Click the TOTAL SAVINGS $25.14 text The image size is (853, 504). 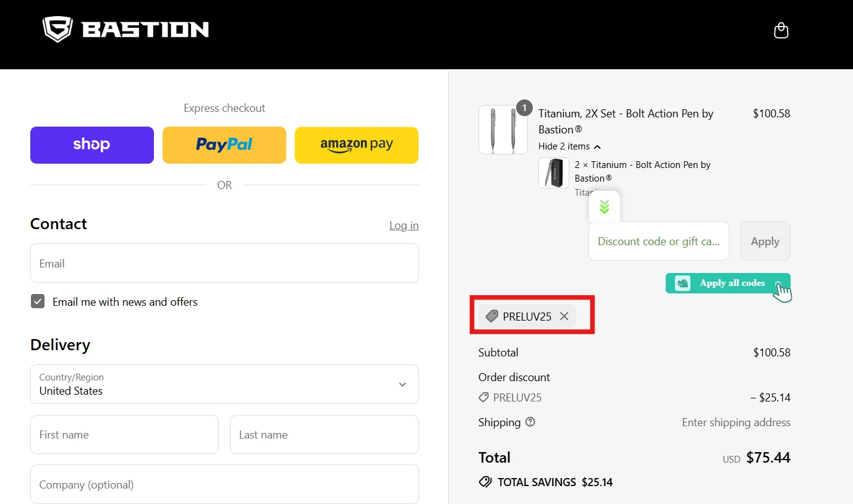(x=555, y=482)
